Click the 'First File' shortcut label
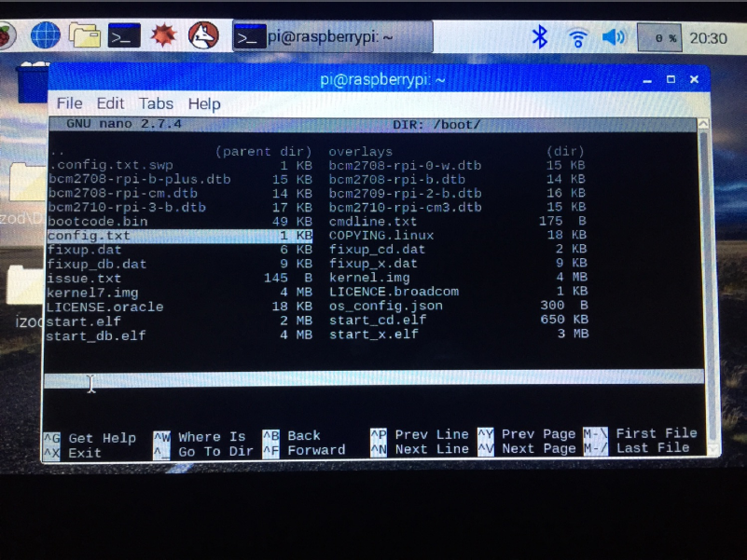The height and width of the screenshot is (560, 747). [656, 433]
